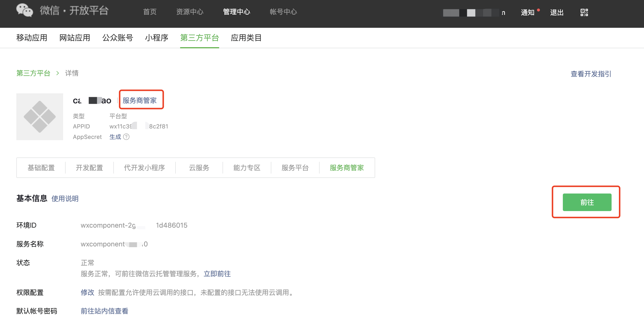Open 使用说明 next to 基本信息
This screenshot has height=330, width=644.
[65, 198]
